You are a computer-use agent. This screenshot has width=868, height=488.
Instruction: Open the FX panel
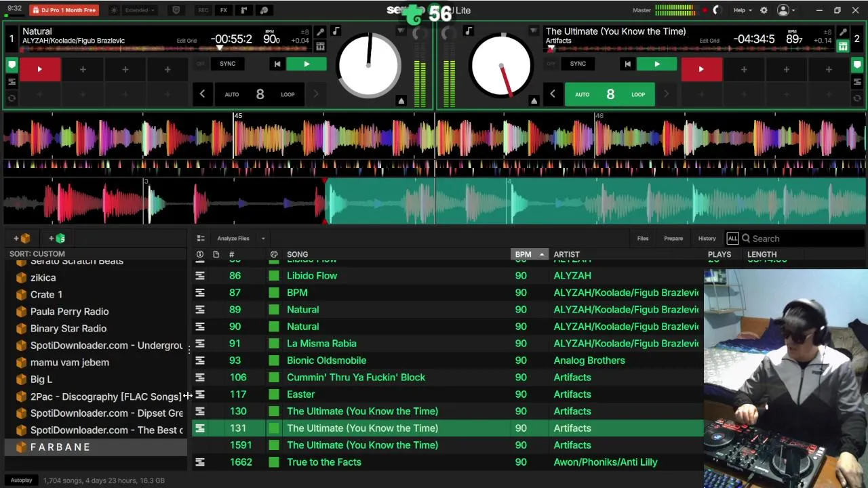pyautogui.click(x=223, y=10)
